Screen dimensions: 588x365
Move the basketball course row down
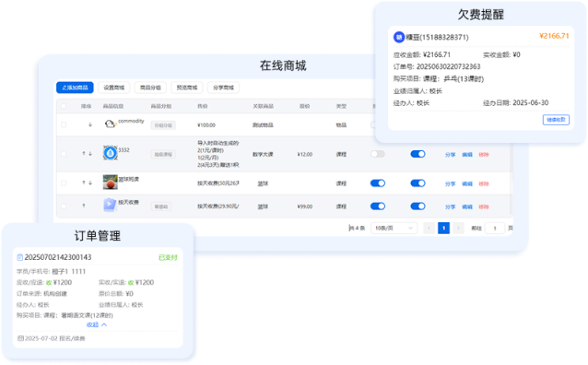click(90, 182)
